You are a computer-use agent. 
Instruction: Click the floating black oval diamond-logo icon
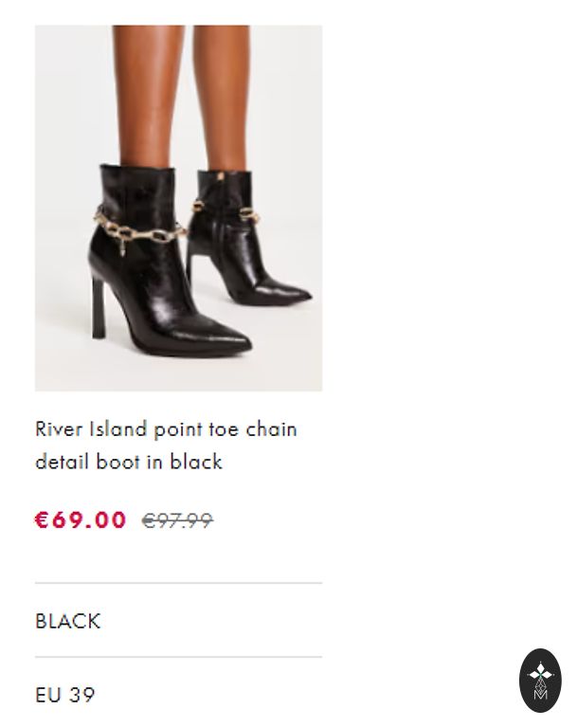[x=540, y=681]
